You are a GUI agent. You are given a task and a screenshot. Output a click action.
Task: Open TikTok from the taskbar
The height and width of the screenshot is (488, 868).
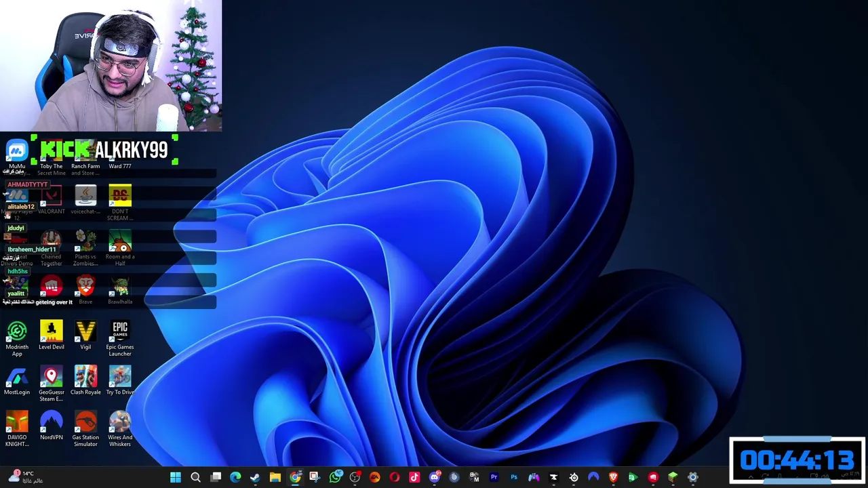click(414, 477)
